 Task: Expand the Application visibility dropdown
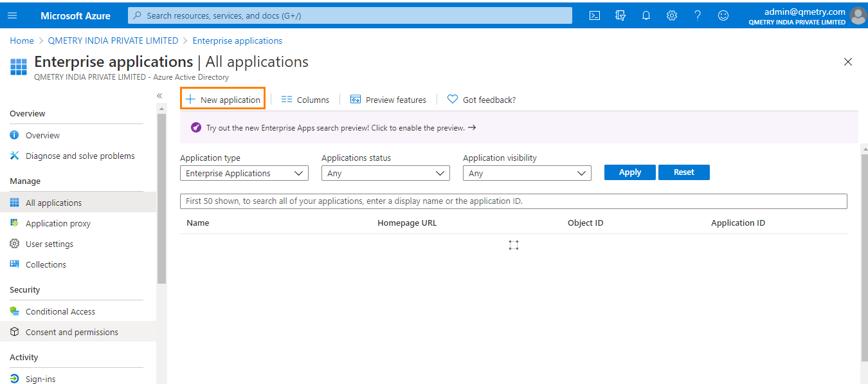[x=527, y=172]
